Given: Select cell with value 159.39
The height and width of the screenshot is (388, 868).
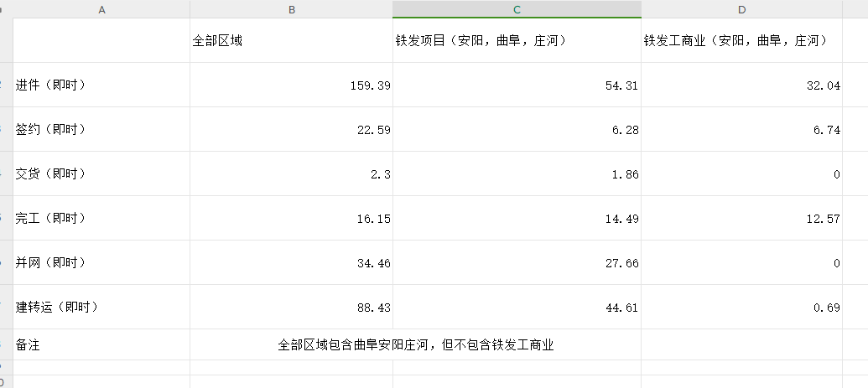Looking at the screenshot, I should tap(291, 85).
